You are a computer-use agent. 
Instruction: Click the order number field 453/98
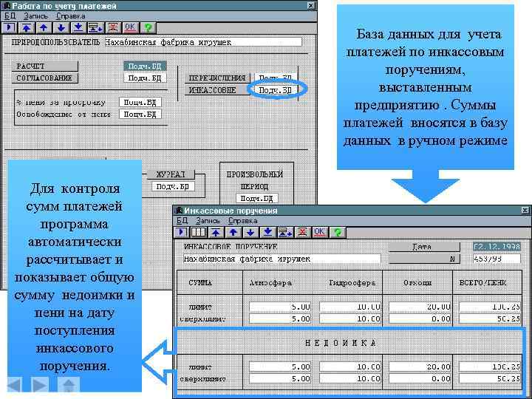pos(497,259)
